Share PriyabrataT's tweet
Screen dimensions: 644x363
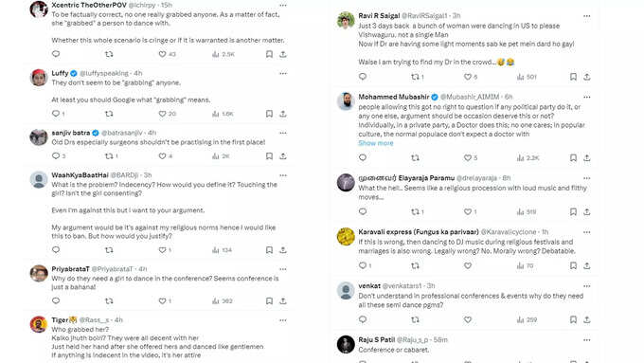pos(283,301)
